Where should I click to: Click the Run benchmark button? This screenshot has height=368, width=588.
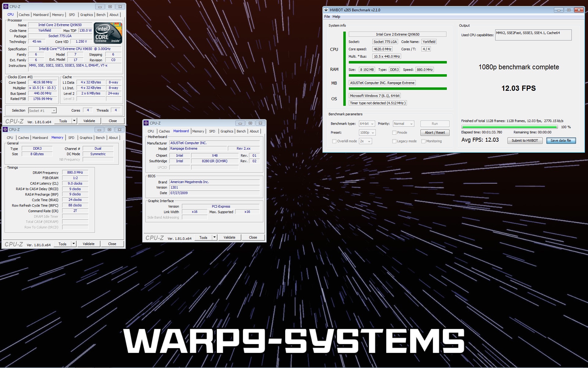435,124
